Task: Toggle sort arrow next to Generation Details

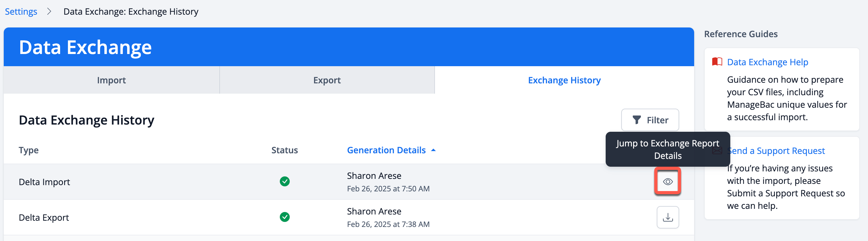Action: tap(434, 150)
